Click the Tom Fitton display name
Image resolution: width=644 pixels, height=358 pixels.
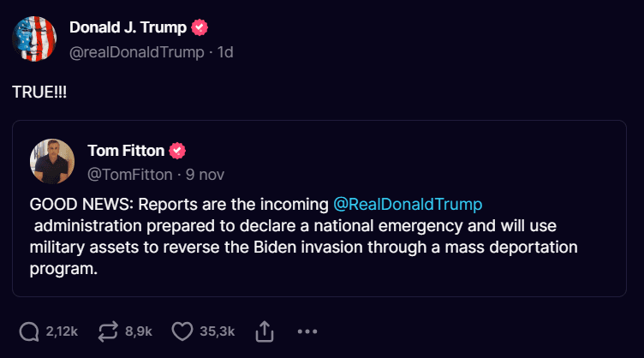(x=125, y=151)
